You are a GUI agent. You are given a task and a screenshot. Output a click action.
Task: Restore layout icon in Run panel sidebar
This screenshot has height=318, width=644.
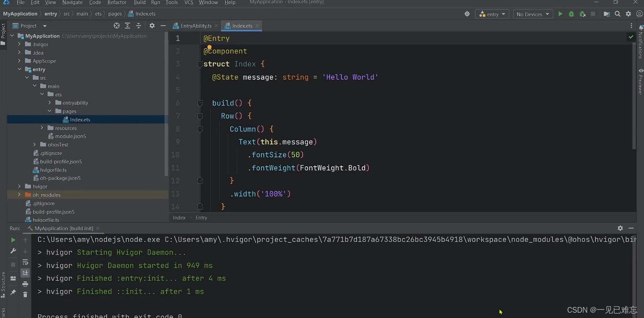click(13, 278)
